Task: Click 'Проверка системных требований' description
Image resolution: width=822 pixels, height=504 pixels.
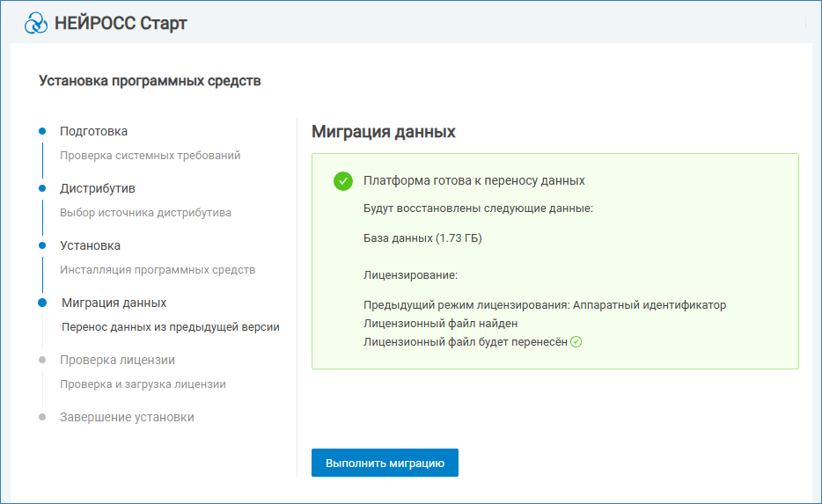Action: point(150,156)
